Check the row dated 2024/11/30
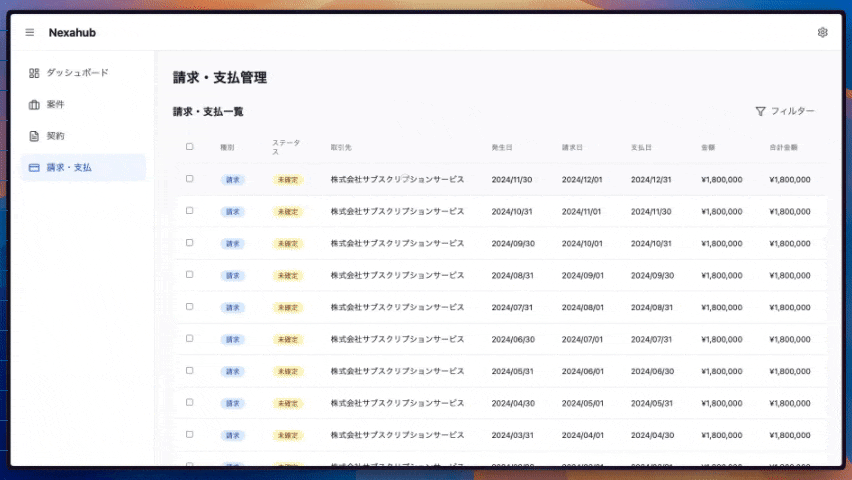Screen dimensions: 852x480 (190, 179)
